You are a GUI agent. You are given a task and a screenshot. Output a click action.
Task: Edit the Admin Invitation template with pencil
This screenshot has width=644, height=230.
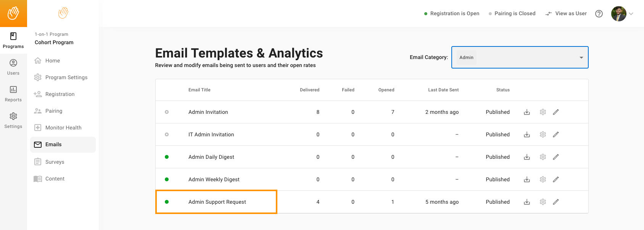coord(556,112)
